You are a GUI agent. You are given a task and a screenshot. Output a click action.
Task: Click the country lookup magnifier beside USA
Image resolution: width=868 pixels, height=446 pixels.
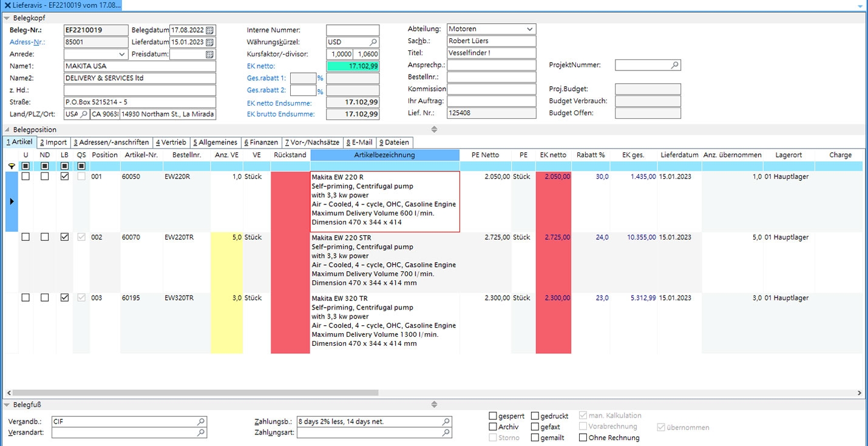[x=84, y=114]
